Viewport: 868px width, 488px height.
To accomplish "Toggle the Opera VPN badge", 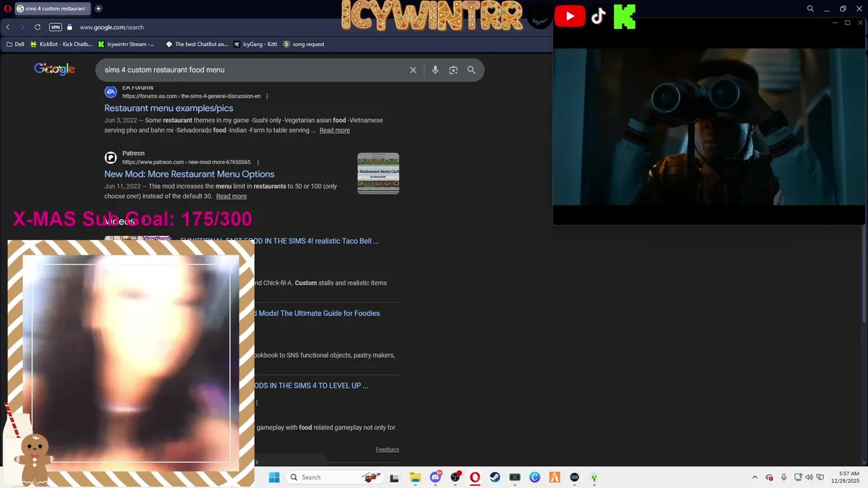I will coord(56,27).
